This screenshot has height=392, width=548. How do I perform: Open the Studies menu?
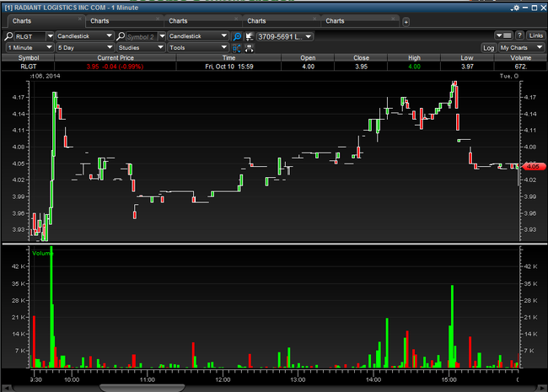point(140,48)
